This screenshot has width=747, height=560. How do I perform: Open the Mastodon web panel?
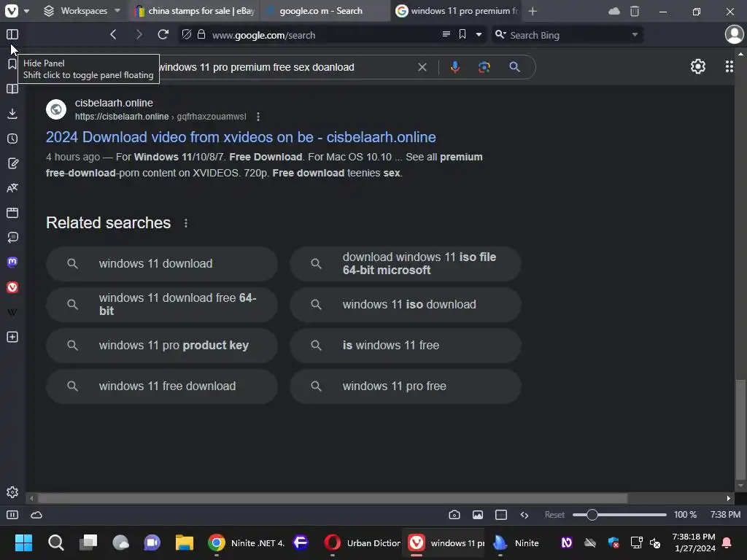pos(12,262)
